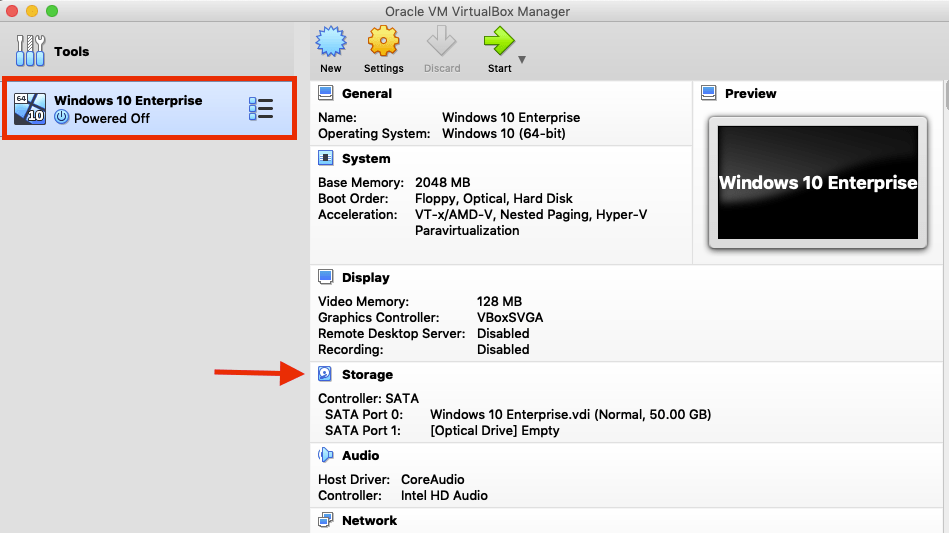Screen dimensions: 949x533
Task: Select the Tools item in sidebar
Action: coord(71,51)
